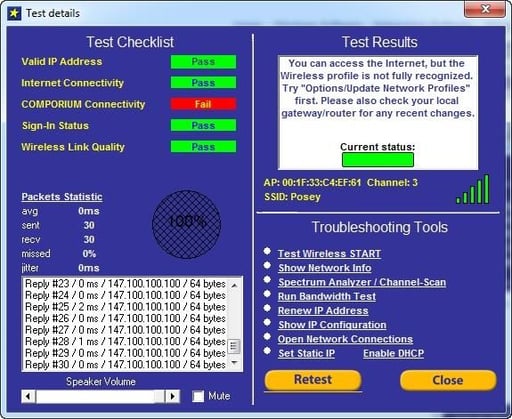
Task: Click the test results message box
Action: (x=378, y=113)
